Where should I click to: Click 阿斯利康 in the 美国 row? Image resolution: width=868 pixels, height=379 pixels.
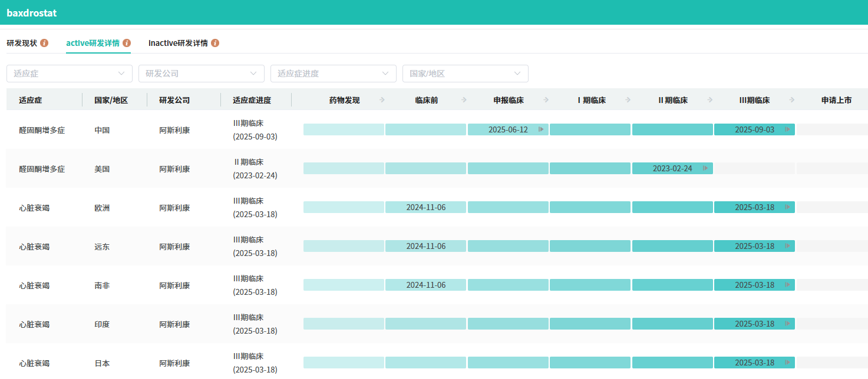[174, 169]
